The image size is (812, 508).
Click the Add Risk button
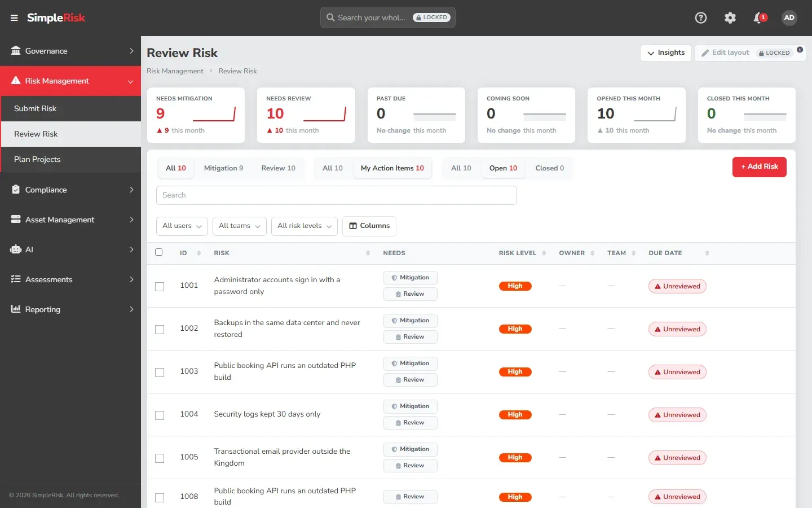(x=759, y=167)
